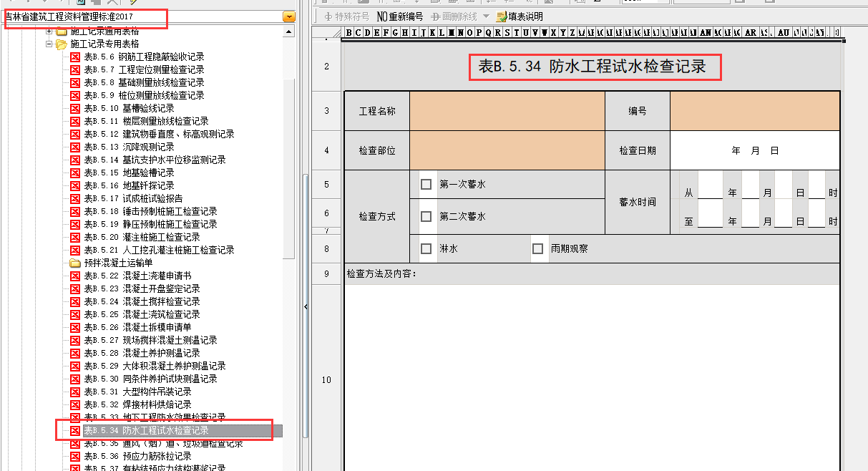Viewport: 868px width, 471px height.
Task: Click the 工程名称 input cell
Action: [507, 111]
